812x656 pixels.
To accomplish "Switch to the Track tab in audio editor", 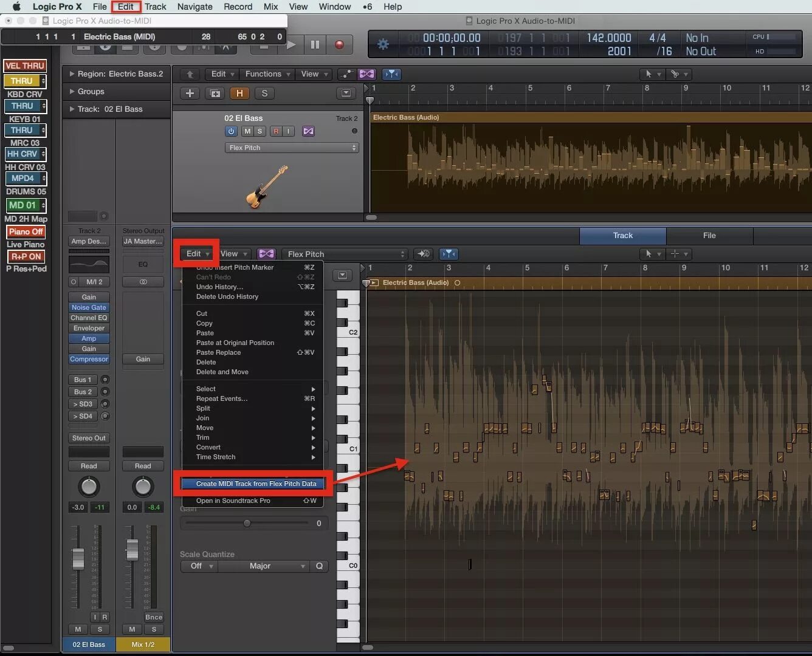I will 622,236.
